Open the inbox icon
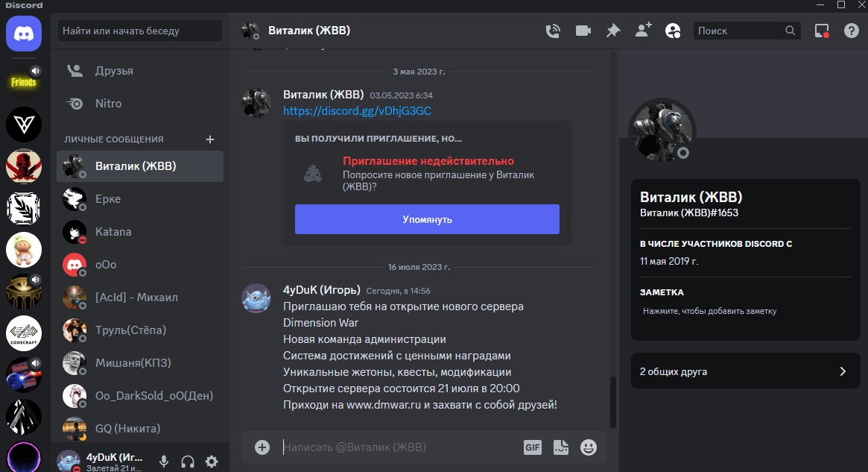 [822, 31]
